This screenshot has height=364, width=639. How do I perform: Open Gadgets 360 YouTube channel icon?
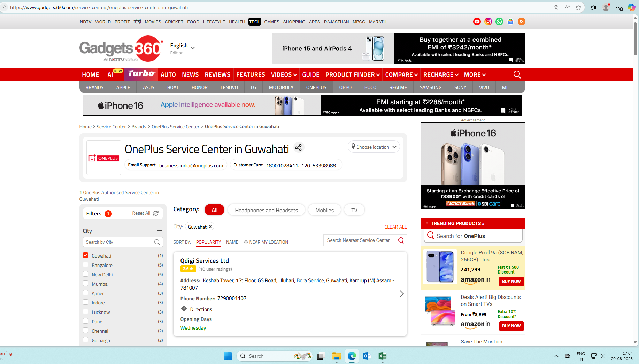(x=477, y=22)
